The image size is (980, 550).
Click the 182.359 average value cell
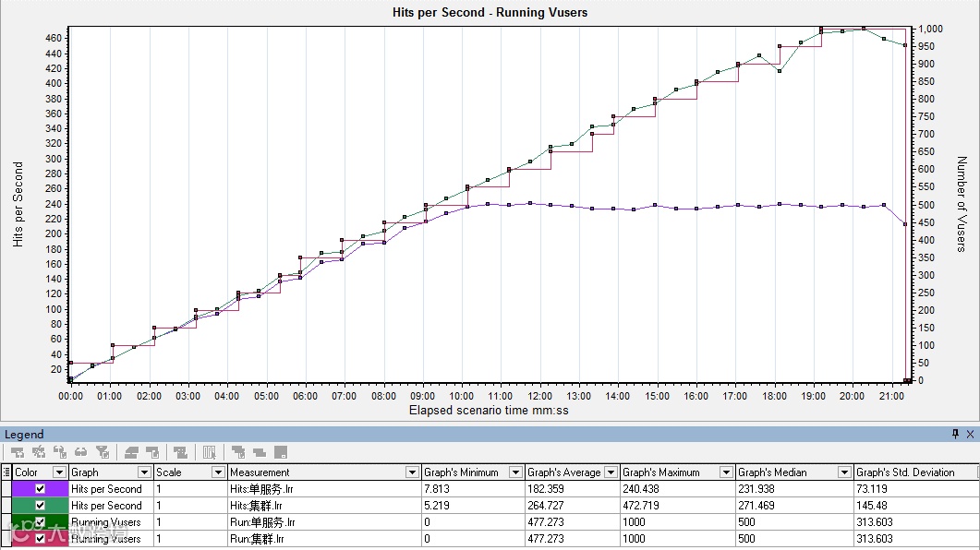pos(572,489)
